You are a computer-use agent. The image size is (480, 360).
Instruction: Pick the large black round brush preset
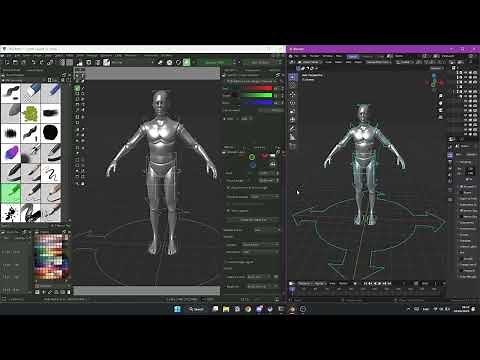[51, 133]
